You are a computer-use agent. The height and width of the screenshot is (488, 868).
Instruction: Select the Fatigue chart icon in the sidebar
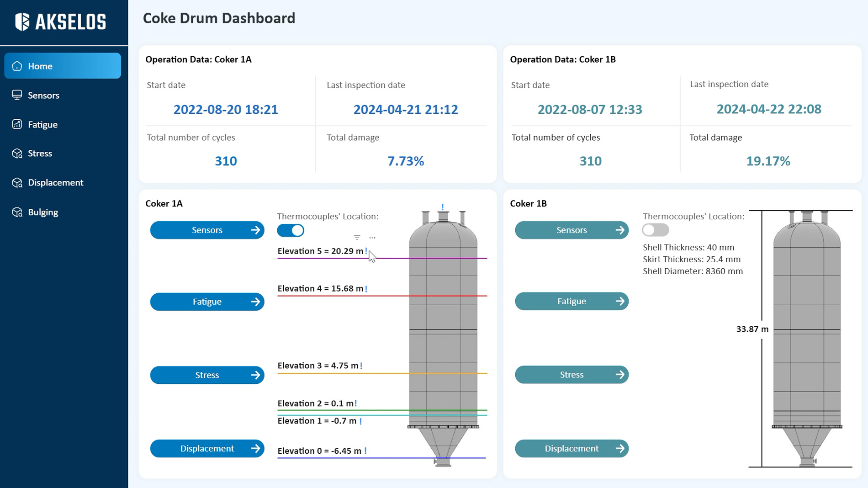17,124
